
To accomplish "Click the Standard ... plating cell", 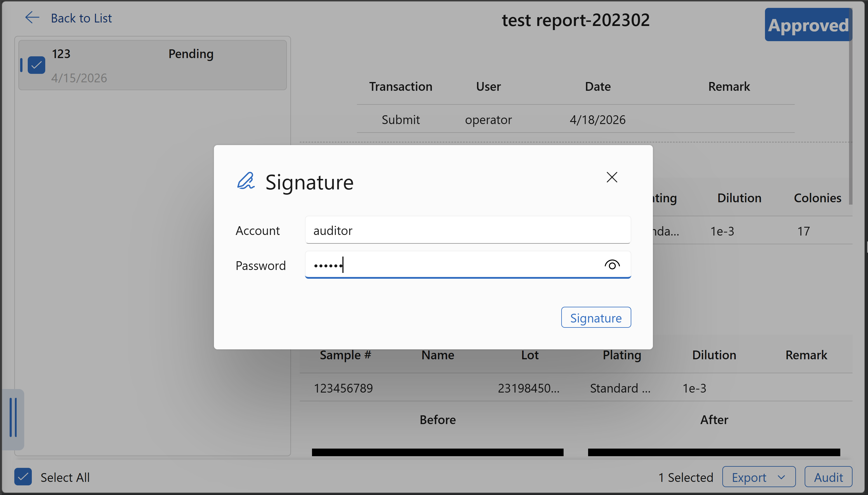I will [x=620, y=388].
